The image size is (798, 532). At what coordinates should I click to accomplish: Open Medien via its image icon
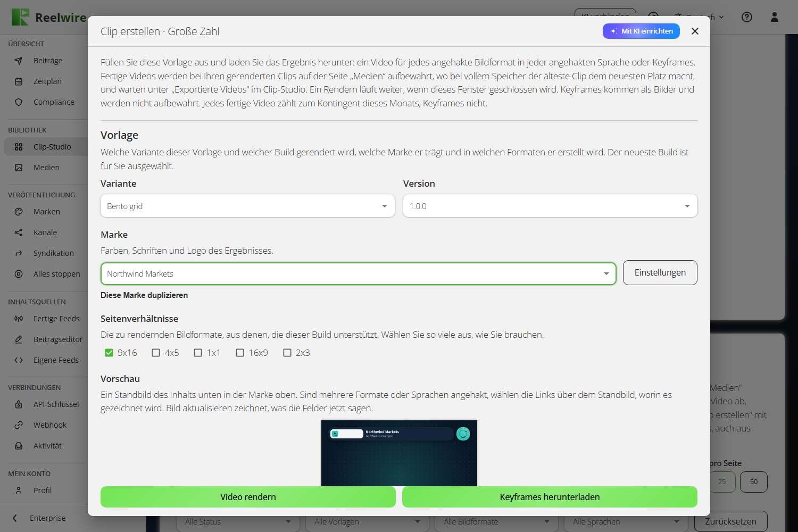tap(19, 168)
